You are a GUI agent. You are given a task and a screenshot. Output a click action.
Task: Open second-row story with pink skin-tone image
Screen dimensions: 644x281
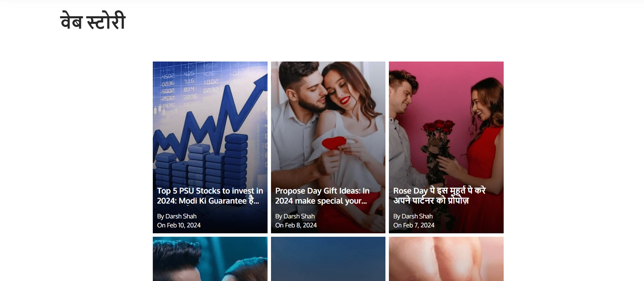[446, 259]
